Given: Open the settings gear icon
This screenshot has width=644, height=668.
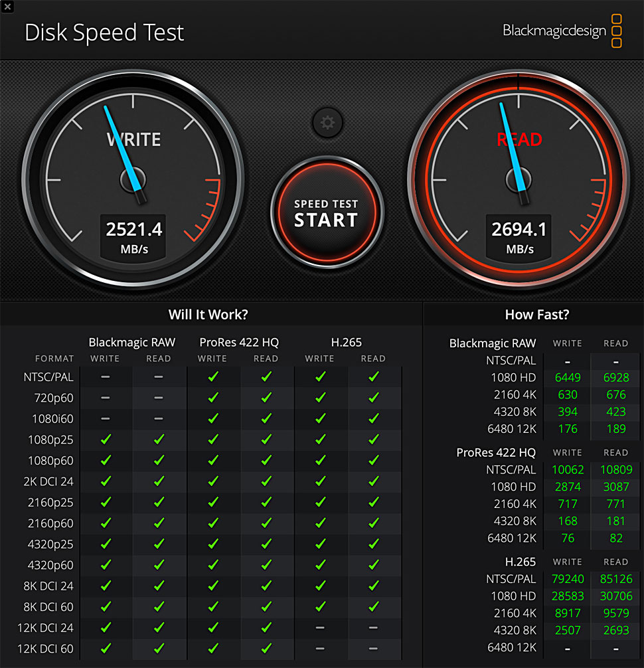Looking at the screenshot, I should pos(327,123).
